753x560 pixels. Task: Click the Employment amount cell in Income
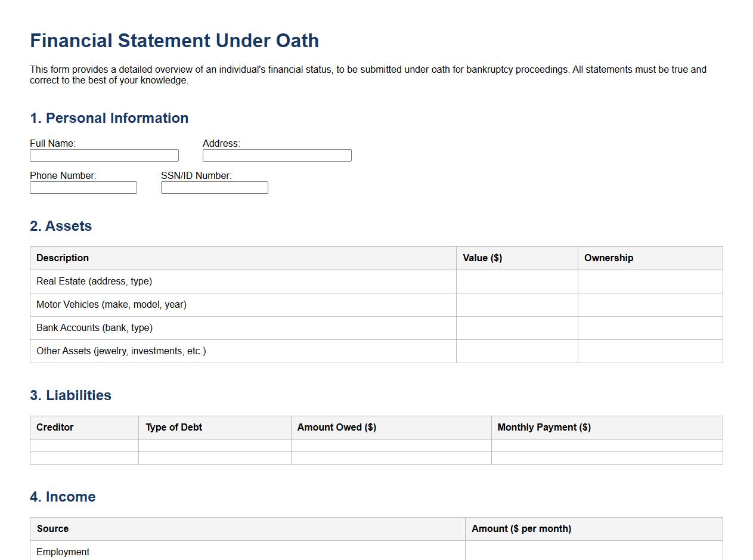pyautogui.click(x=594, y=552)
